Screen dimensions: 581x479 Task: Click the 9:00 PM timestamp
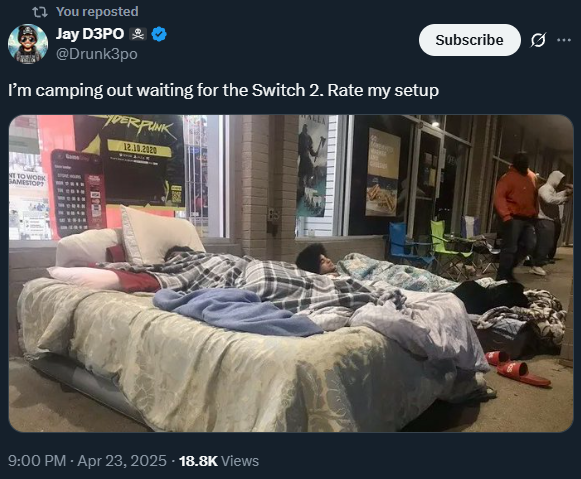37,461
